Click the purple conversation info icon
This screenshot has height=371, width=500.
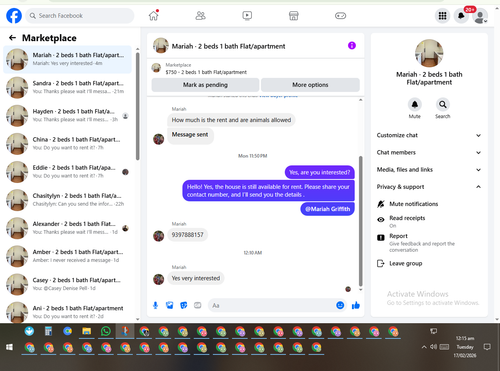click(x=352, y=45)
